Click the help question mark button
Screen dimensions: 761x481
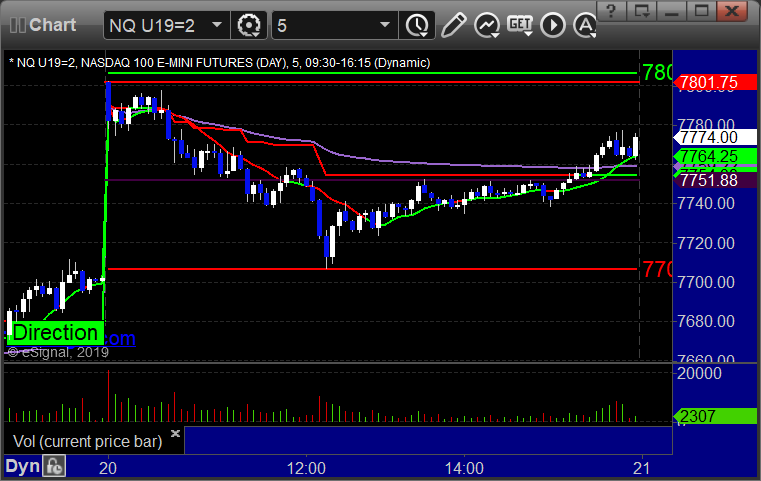[x=611, y=10]
